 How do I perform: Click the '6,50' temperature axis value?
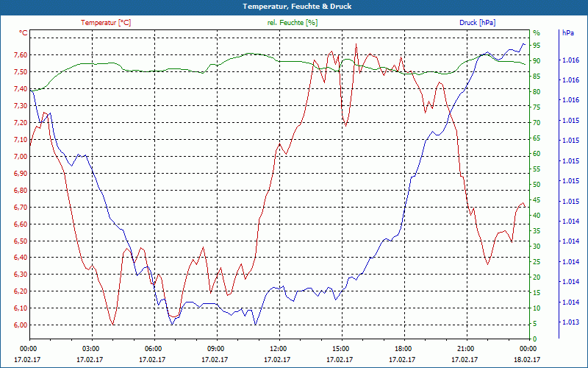pos(21,241)
